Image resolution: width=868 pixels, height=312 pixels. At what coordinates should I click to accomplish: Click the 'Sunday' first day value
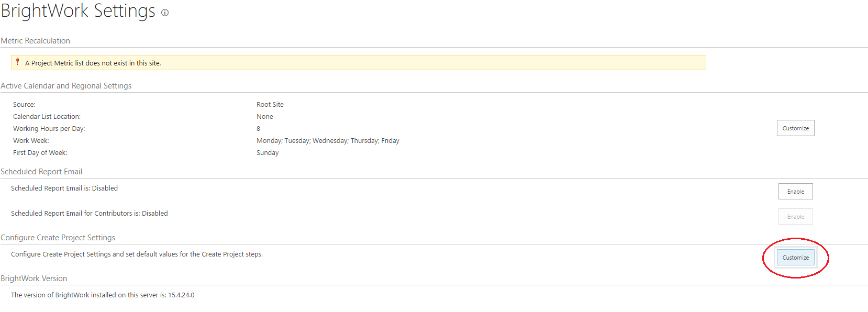click(268, 153)
